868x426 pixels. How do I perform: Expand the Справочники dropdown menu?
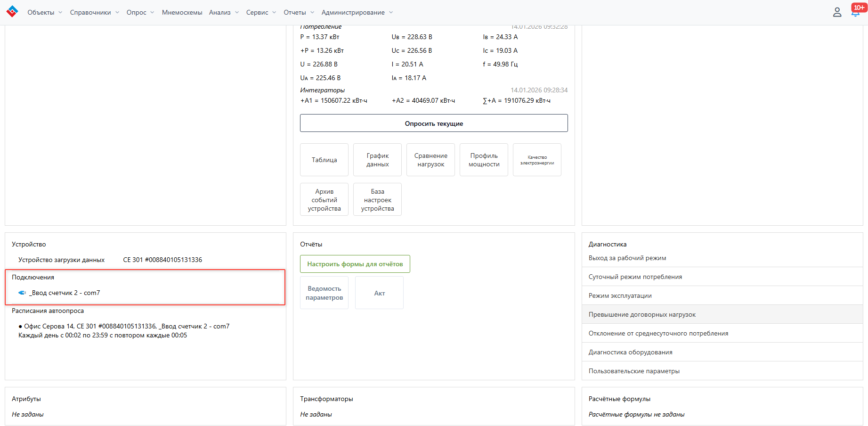pos(94,12)
